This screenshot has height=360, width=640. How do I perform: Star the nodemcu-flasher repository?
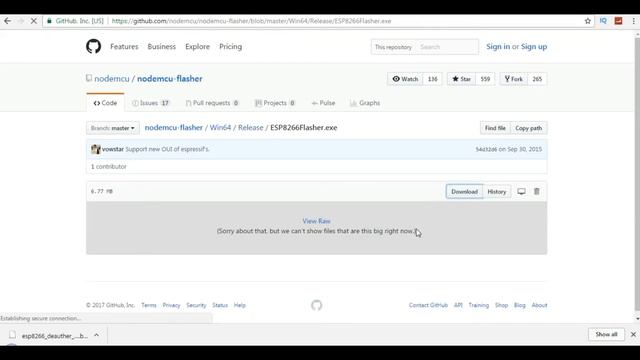(x=461, y=79)
